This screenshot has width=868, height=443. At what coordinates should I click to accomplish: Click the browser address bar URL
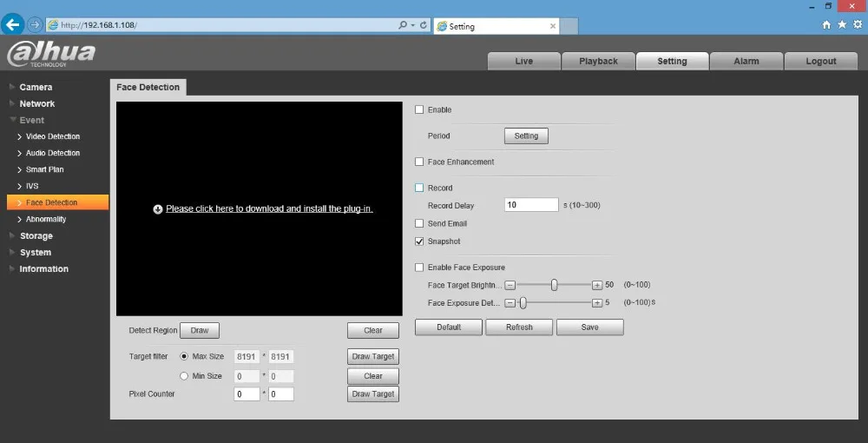coord(99,25)
